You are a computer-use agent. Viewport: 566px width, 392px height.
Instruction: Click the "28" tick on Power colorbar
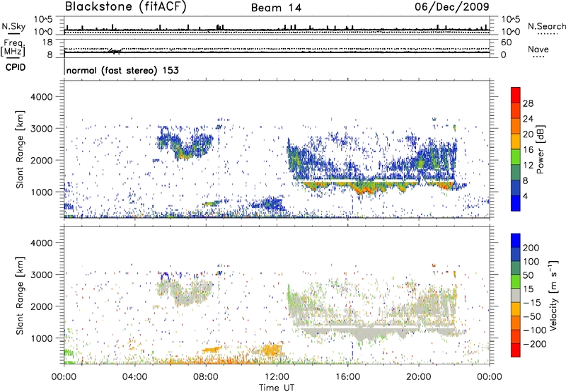[528, 103]
